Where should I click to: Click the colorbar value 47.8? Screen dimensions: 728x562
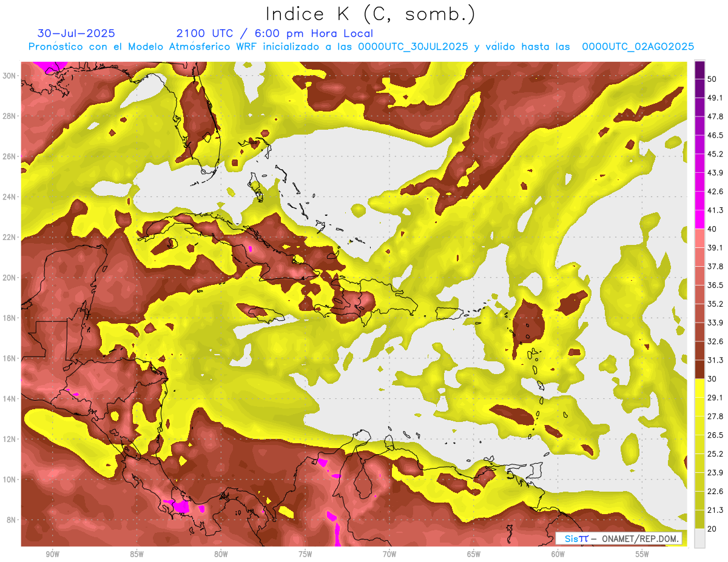[x=715, y=116]
